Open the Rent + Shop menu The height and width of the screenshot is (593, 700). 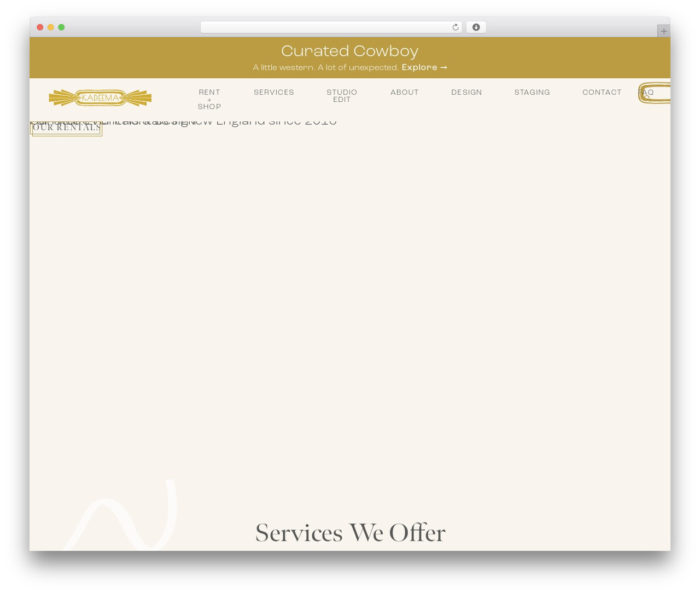[x=209, y=100]
